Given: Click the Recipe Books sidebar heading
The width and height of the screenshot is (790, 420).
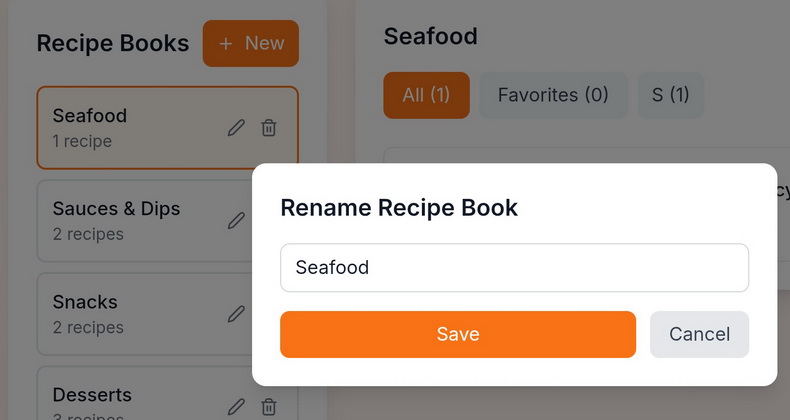Looking at the screenshot, I should [x=112, y=43].
